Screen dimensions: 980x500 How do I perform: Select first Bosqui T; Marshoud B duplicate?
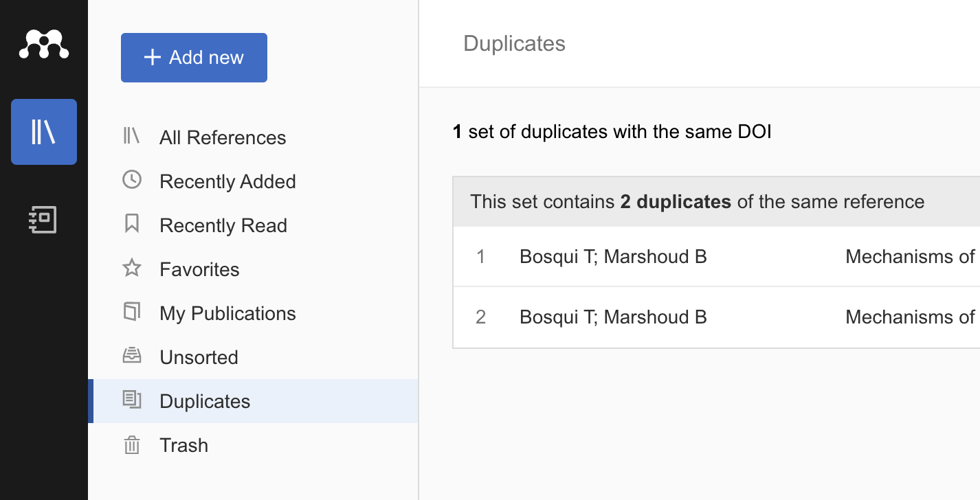click(613, 257)
